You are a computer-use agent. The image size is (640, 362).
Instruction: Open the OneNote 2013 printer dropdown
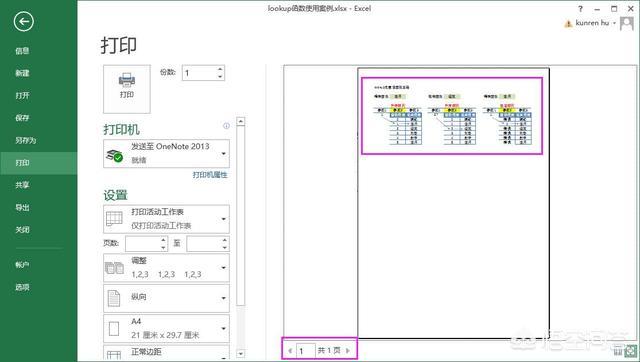point(167,153)
